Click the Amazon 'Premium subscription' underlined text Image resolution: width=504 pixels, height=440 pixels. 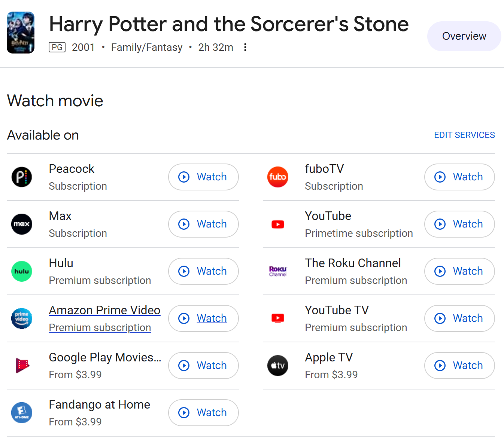(100, 327)
